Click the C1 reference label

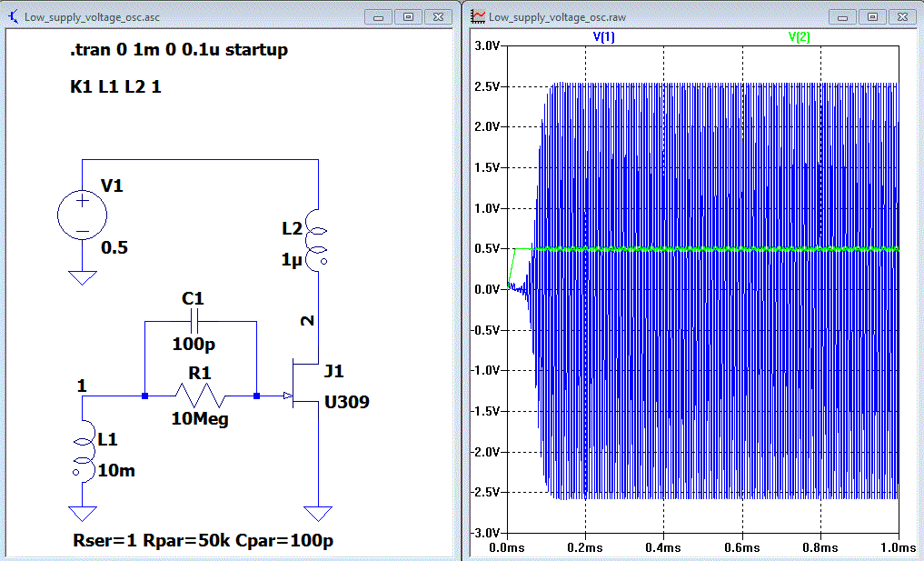tap(193, 299)
